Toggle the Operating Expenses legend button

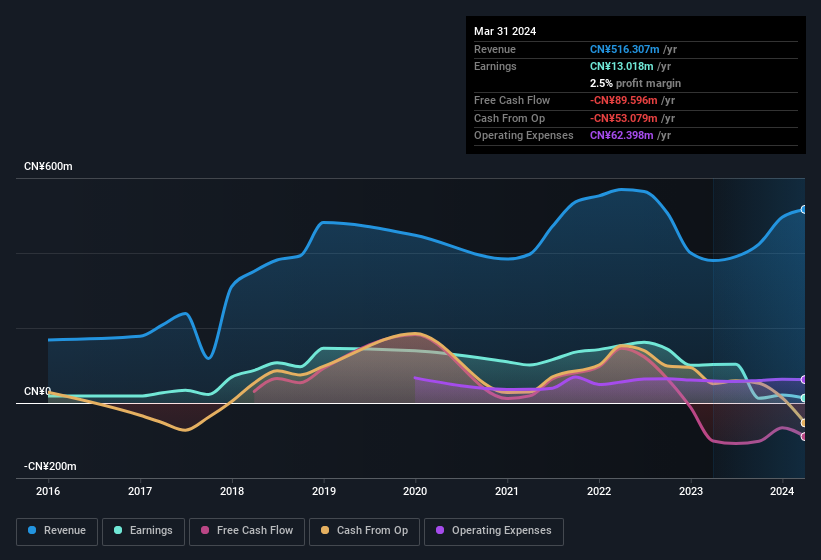coord(494,532)
